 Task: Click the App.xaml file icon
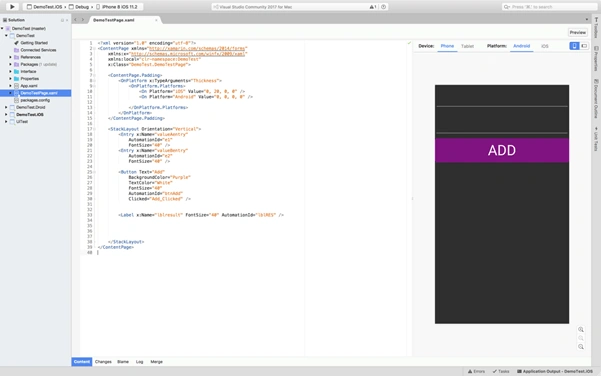[x=16, y=86]
